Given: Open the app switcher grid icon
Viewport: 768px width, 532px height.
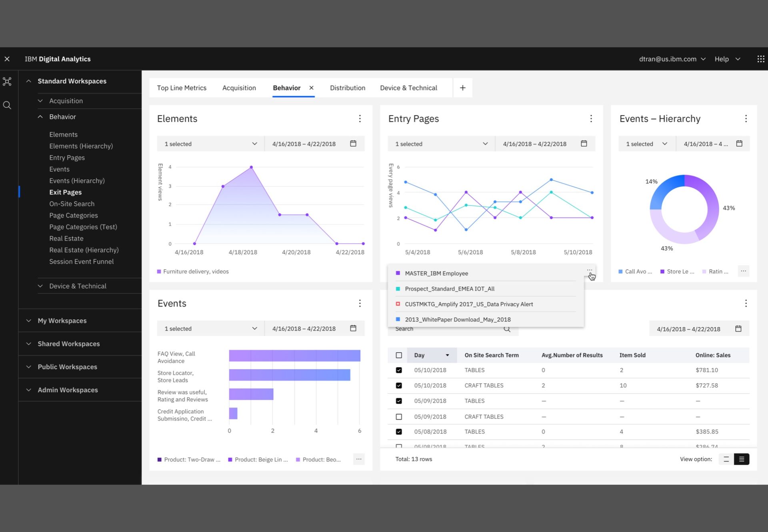Looking at the screenshot, I should [760, 59].
